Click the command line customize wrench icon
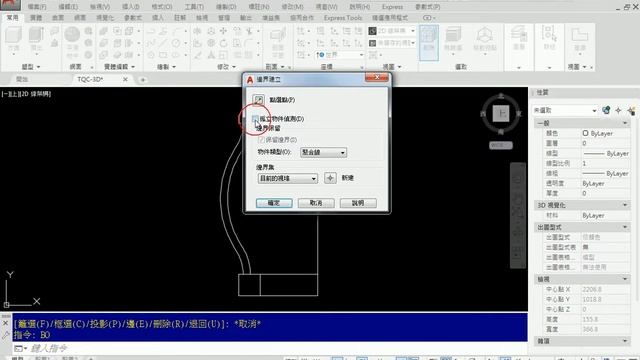640x360 pixels. pyautogui.click(x=5, y=336)
